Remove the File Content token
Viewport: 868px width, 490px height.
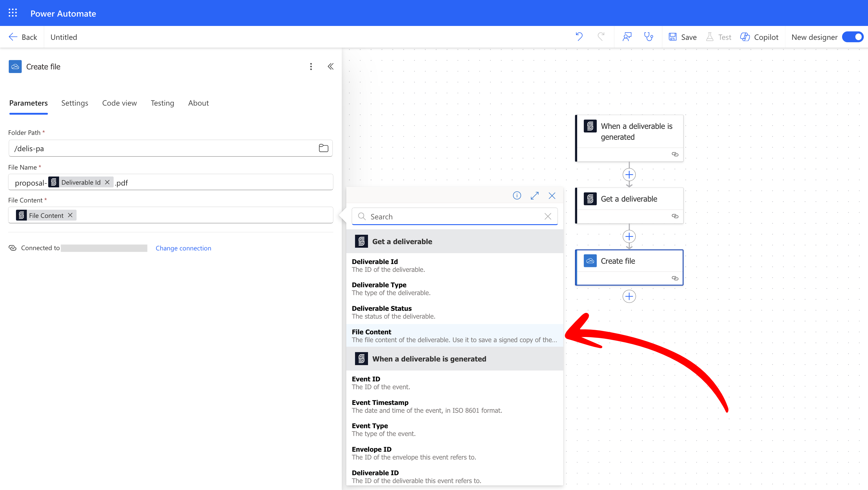coord(70,215)
